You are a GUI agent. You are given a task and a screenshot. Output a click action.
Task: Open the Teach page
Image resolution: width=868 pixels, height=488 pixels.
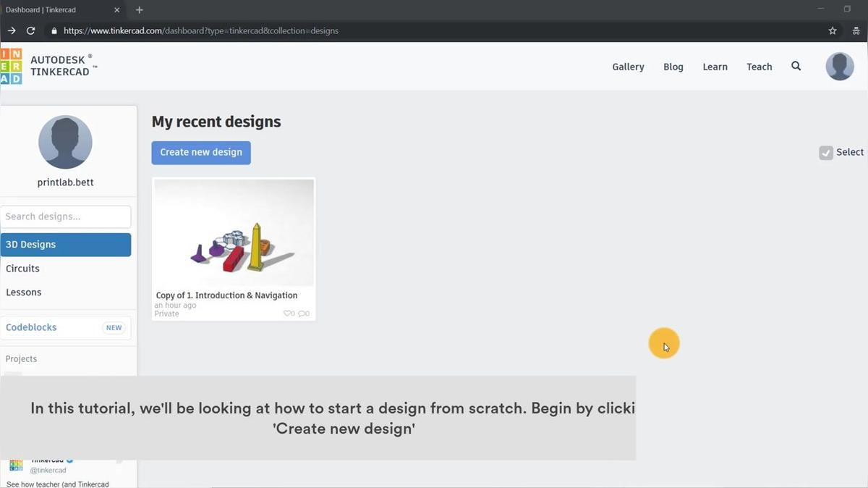tap(759, 67)
